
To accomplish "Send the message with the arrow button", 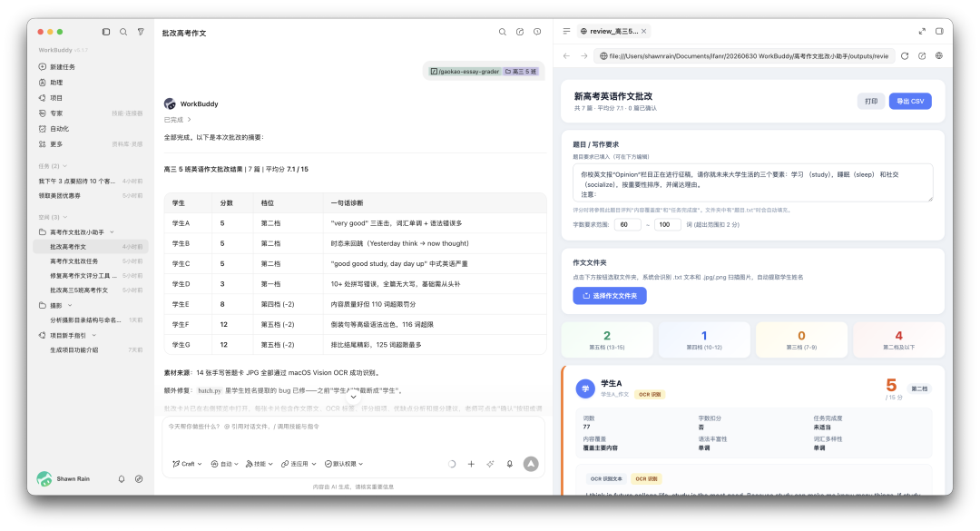I will (531, 464).
